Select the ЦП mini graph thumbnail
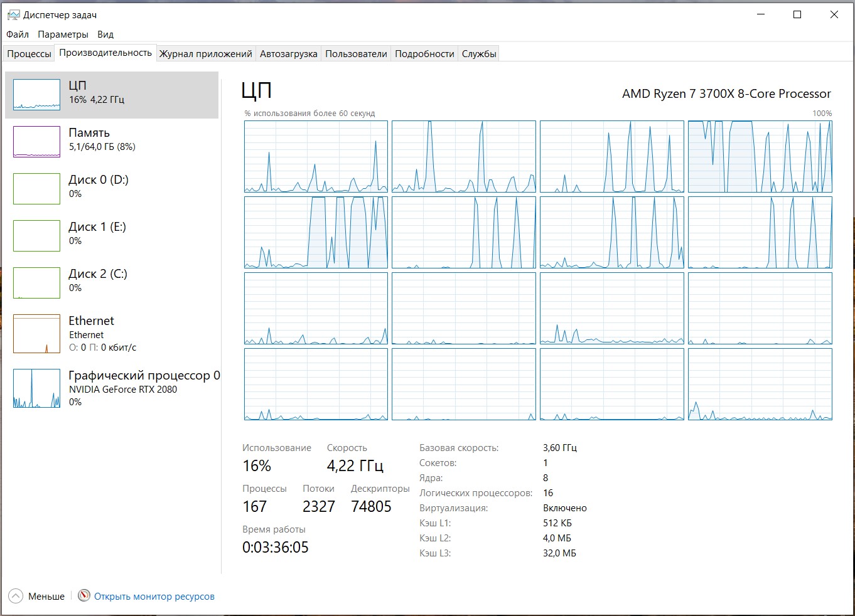This screenshot has width=855, height=616. coord(36,95)
